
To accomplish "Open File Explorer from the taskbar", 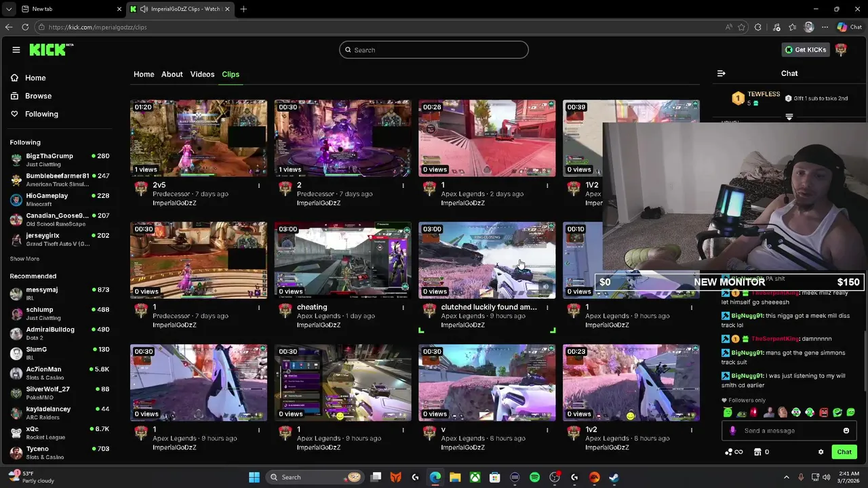I will [455, 477].
